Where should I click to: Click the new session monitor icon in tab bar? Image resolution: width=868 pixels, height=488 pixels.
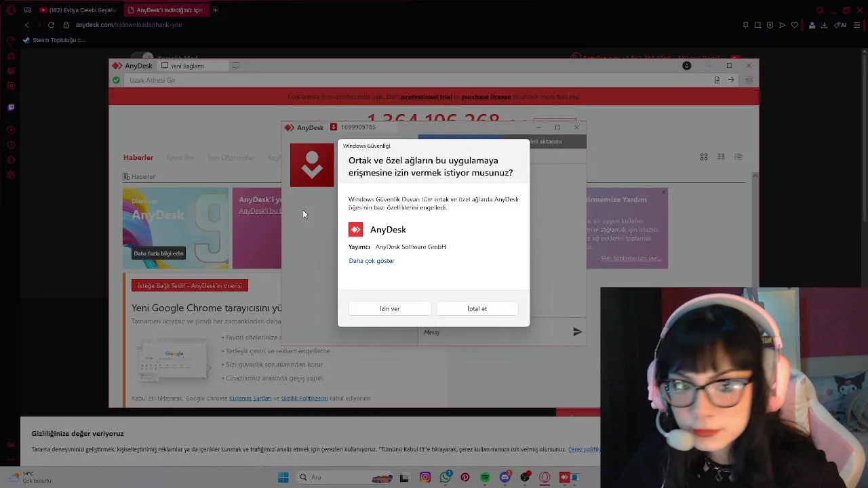tap(236, 66)
